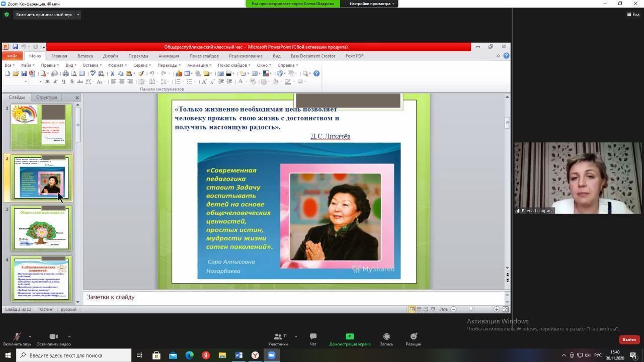Expand video options arrow next to camera
Screen dimensions: 644x362
point(69,336)
